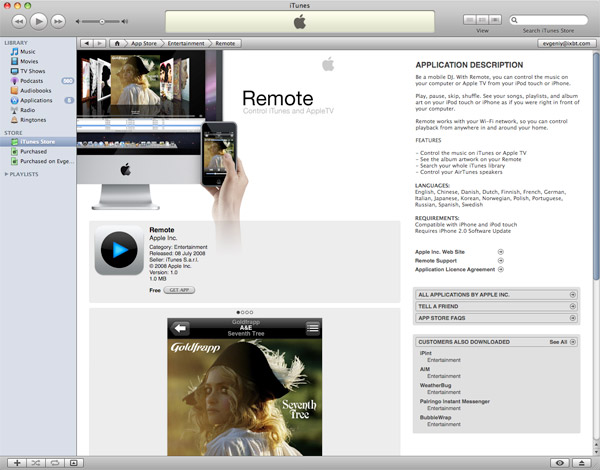Image resolution: width=600 pixels, height=470 pixels.
Task: Click the Podcasts unplayed count badge
Action: pos(68,81)
